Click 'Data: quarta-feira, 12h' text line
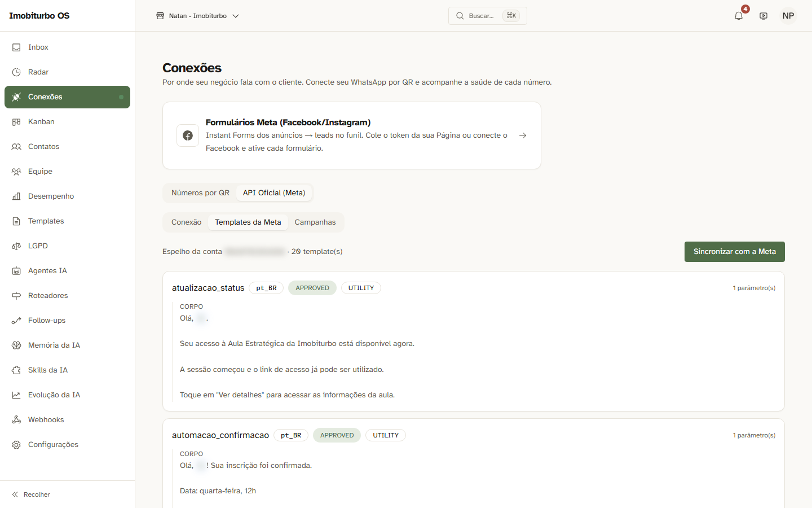The width and height of the screenshot is (812, 508). (x=218, y=491)
